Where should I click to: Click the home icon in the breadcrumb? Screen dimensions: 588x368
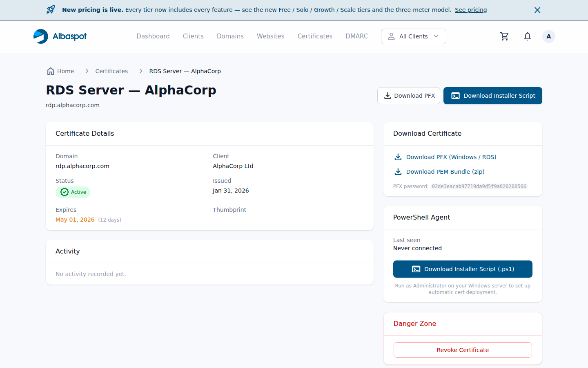tap(51, 71)
